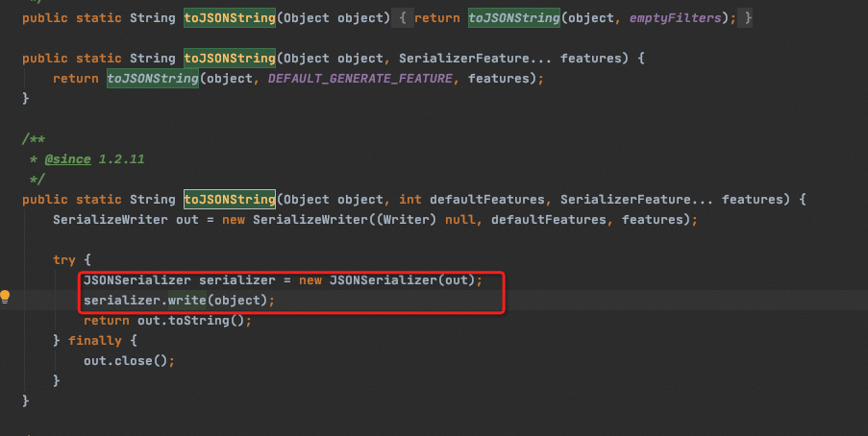Click the out variable in SerializeWriter out declaration

(187, 220)
